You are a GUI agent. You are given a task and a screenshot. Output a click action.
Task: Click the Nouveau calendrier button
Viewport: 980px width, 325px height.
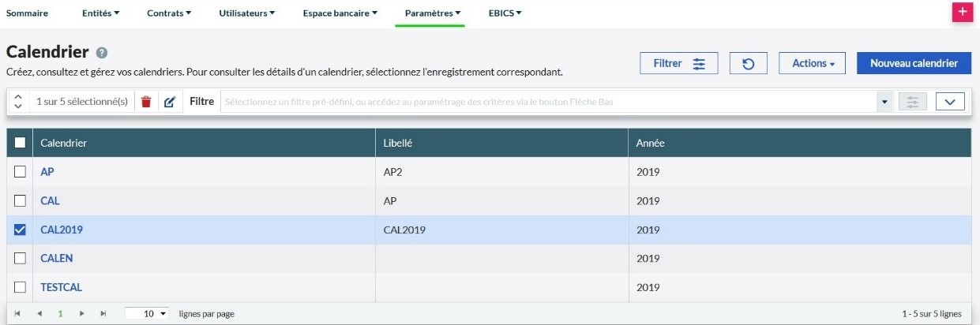(914, 64)
